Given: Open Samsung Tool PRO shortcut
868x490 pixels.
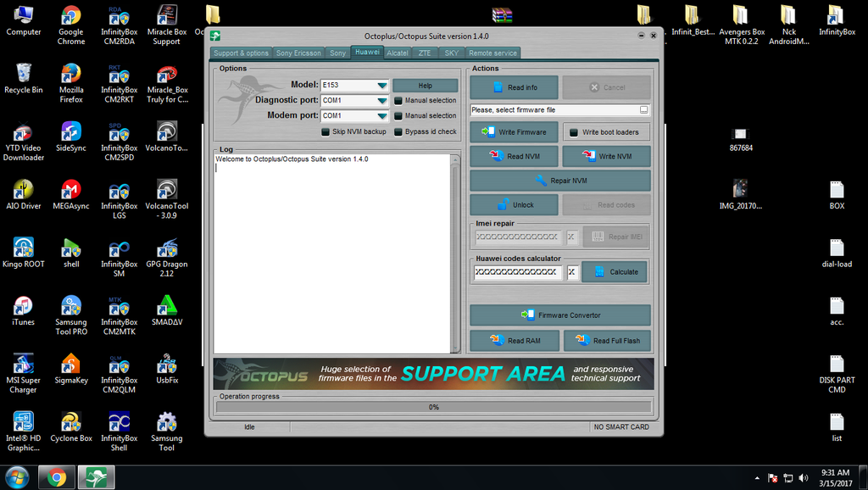Looking at the screenshot, I should 71,315.
